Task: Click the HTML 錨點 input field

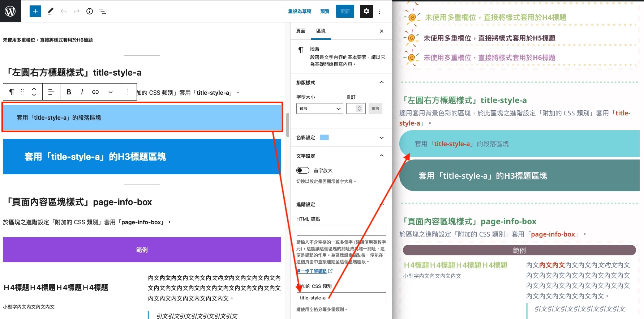Action: (341, 230)
